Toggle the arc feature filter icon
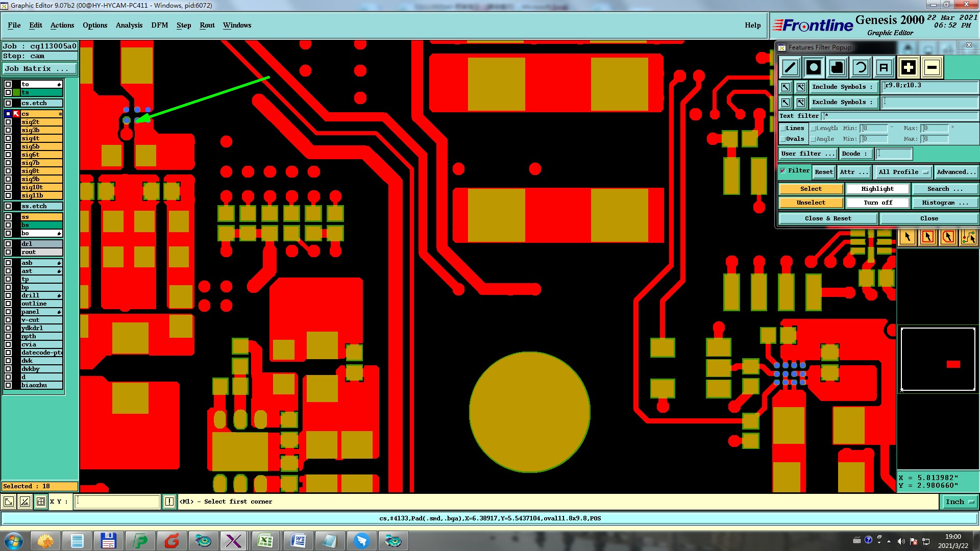 [x=861, y=67]
